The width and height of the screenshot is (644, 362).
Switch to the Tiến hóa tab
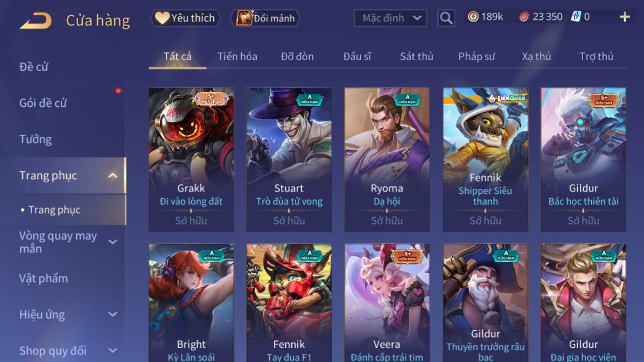pos(237,56)
